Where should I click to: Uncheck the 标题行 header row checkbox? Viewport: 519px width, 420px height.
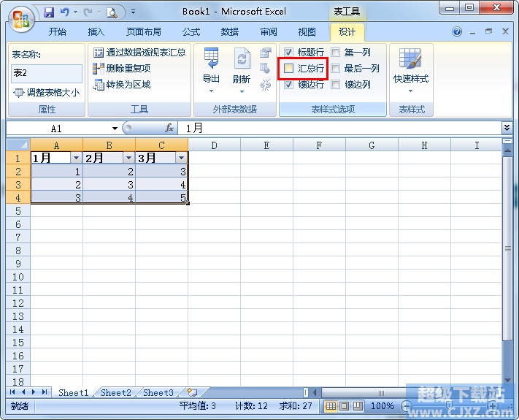coord(288,52)
